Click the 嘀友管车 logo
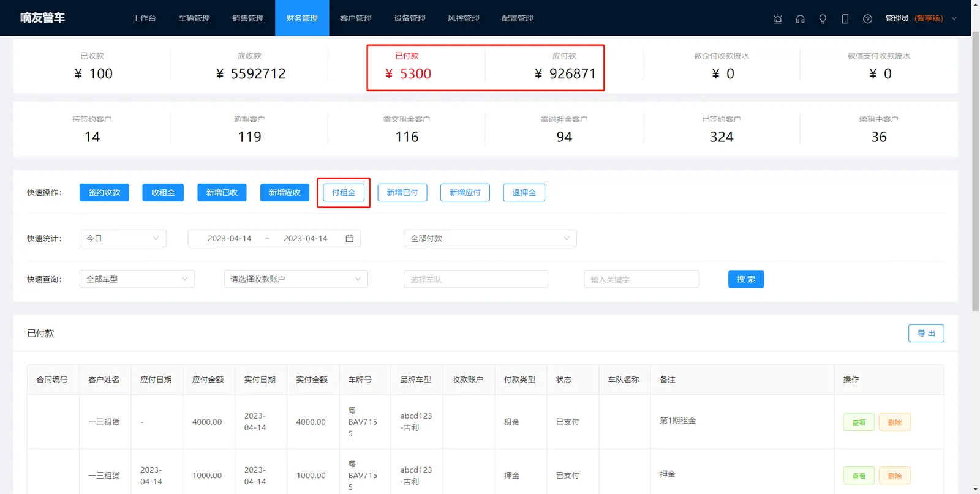The width and height of the screenshot is (980, 494). tap(42, 18)
